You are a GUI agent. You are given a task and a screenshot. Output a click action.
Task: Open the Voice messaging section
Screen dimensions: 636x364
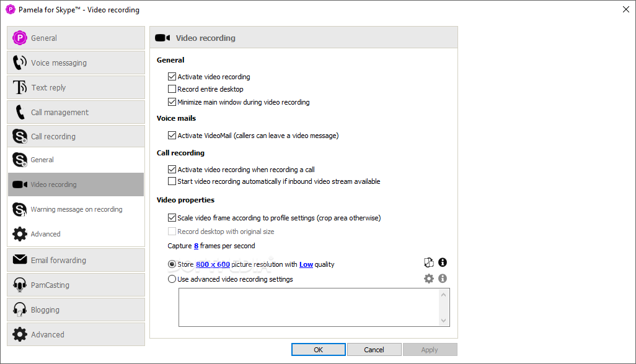click(76, 63)
